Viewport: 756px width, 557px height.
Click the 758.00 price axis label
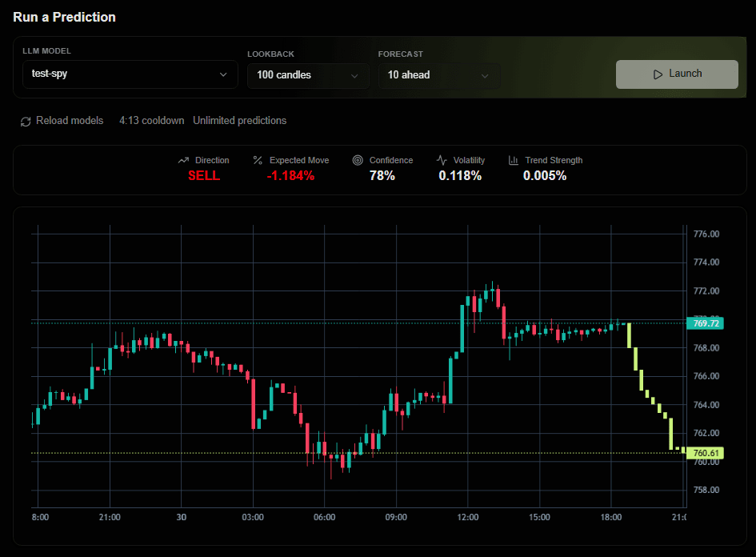[706, 490]
